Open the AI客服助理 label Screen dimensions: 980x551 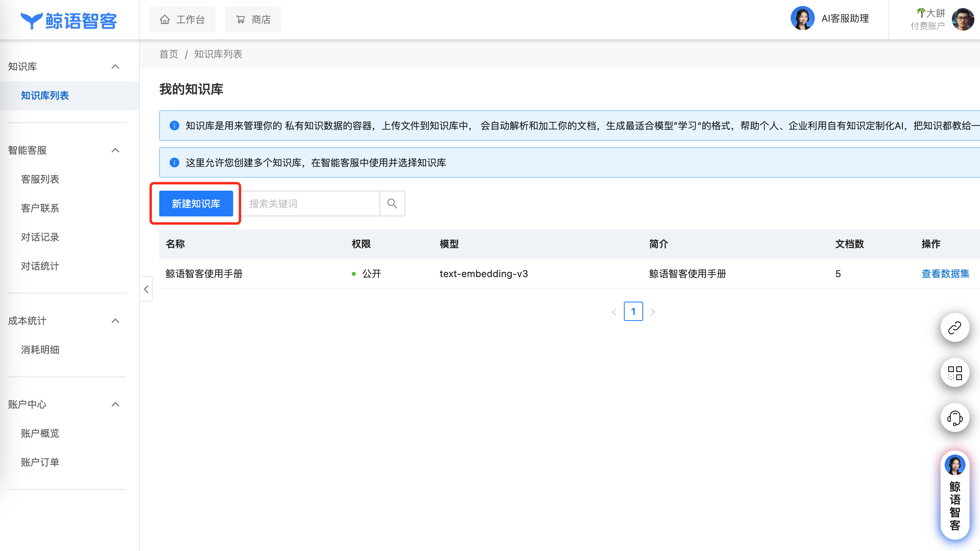pos(845,19)
